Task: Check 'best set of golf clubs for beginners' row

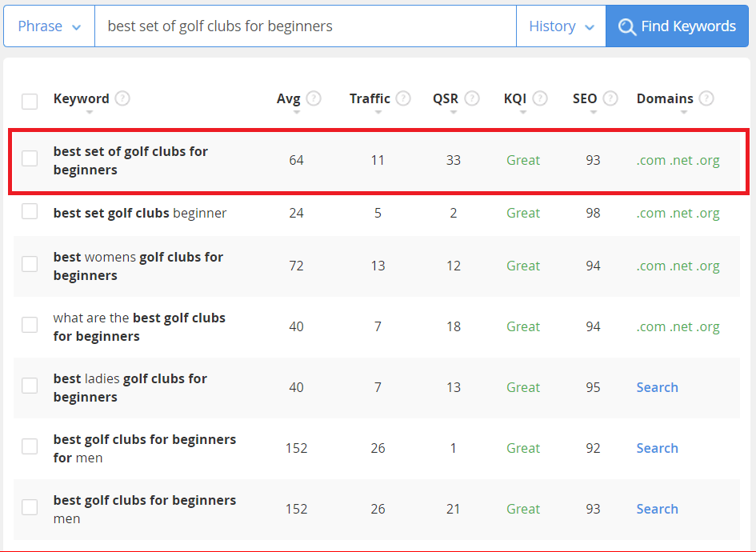Action: (x=30, y=158)
